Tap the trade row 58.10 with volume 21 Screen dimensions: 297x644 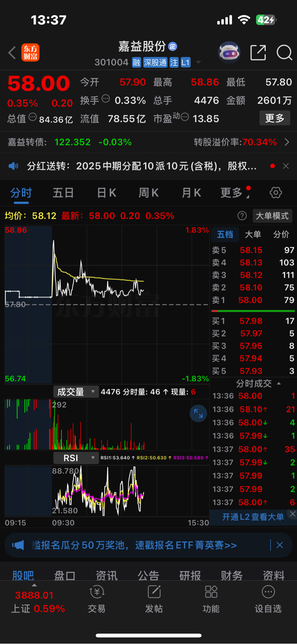253,409
